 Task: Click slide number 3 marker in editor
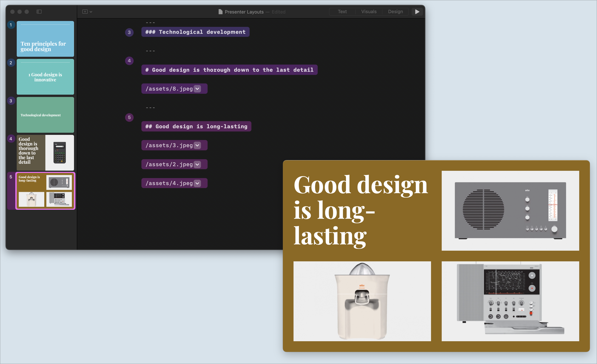click(x=129, y=32)
